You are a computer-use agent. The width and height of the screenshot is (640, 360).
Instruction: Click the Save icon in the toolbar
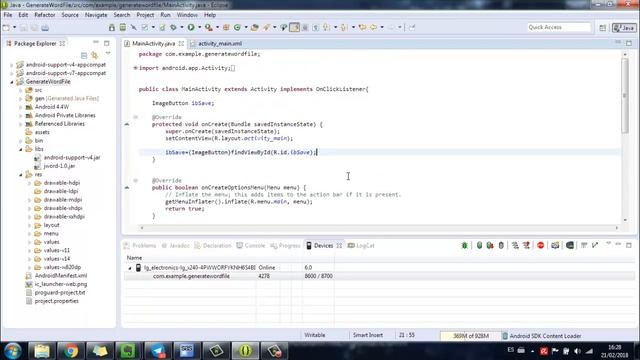point(24,28)
